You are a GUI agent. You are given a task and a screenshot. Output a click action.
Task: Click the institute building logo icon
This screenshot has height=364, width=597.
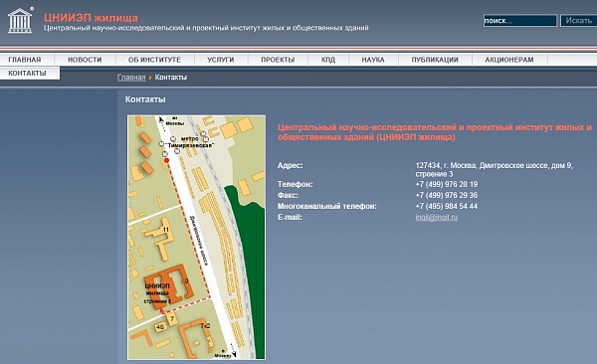tap(20, 21)
